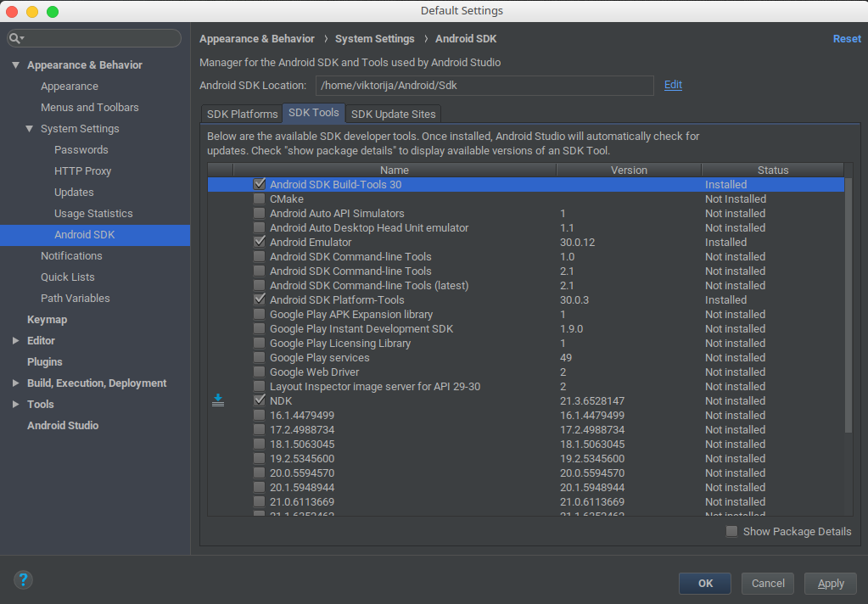Sort the table by Version column header
This screenshot has height=604, width=868.
(x=629, y=171)
